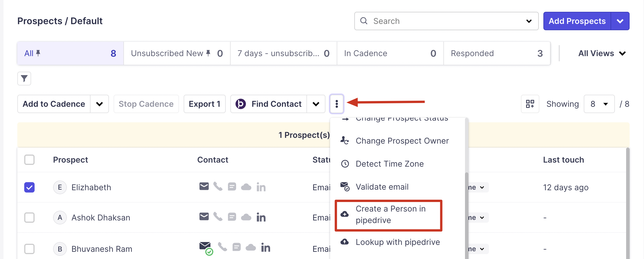Expand the Add to Cadence dropdown arrow
This screenshot has height=259, width=644.
[x=99, y=104]
